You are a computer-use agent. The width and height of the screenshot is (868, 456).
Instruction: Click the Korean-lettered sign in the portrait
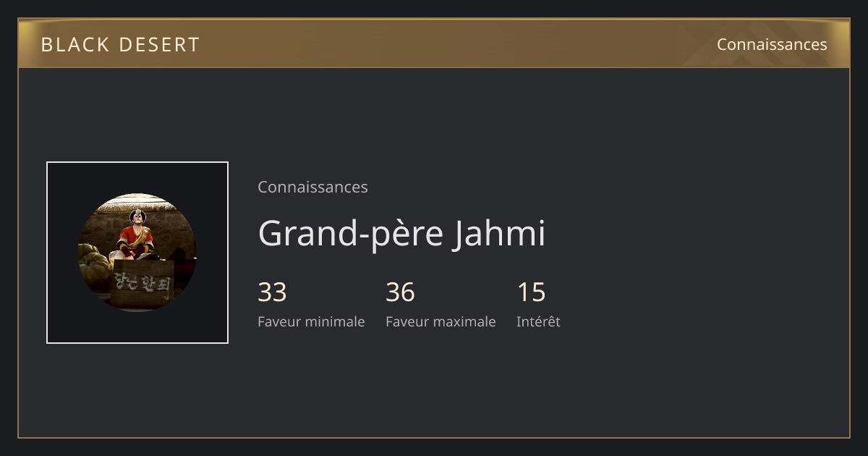[142, 284]
